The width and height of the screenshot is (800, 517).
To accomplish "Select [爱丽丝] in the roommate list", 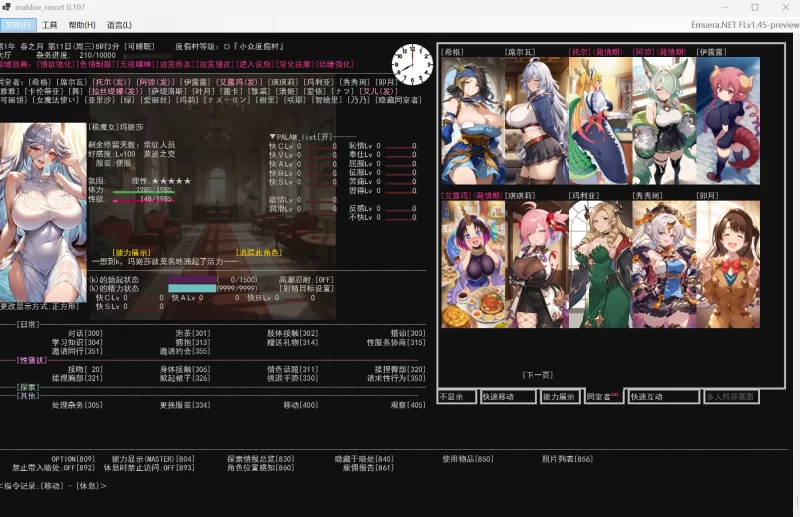I will click(x=155, y=100).
